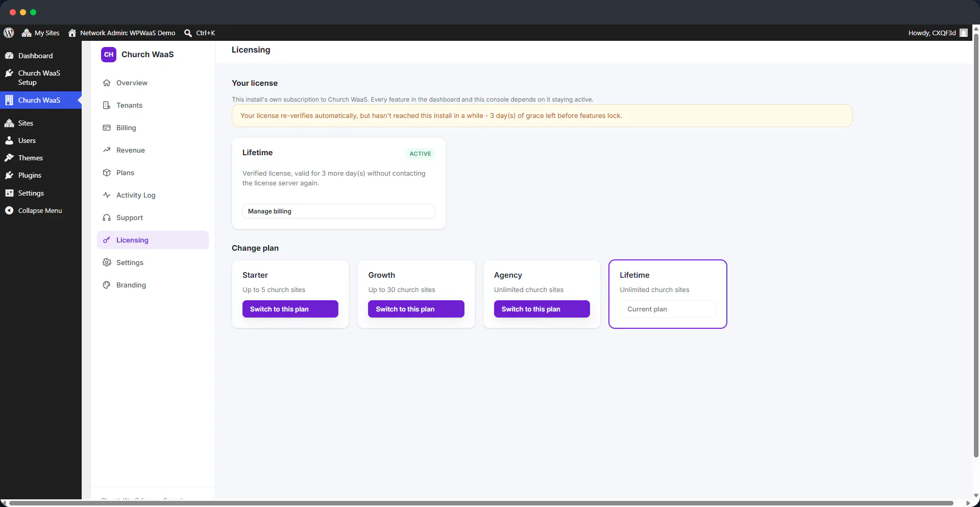980x507 pixels.
Task: Open the Activity Log page
Action: pyautogui.click(x=153, y=195)
